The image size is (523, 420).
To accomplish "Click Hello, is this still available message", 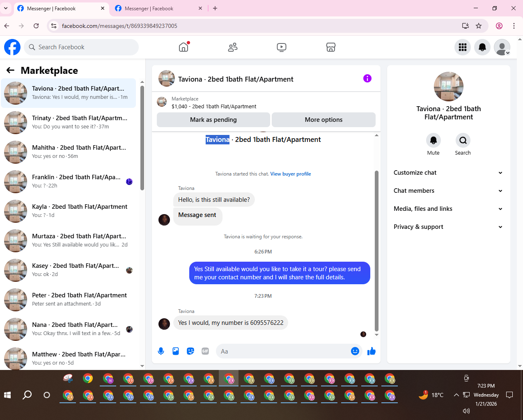I will pos(214,200).
